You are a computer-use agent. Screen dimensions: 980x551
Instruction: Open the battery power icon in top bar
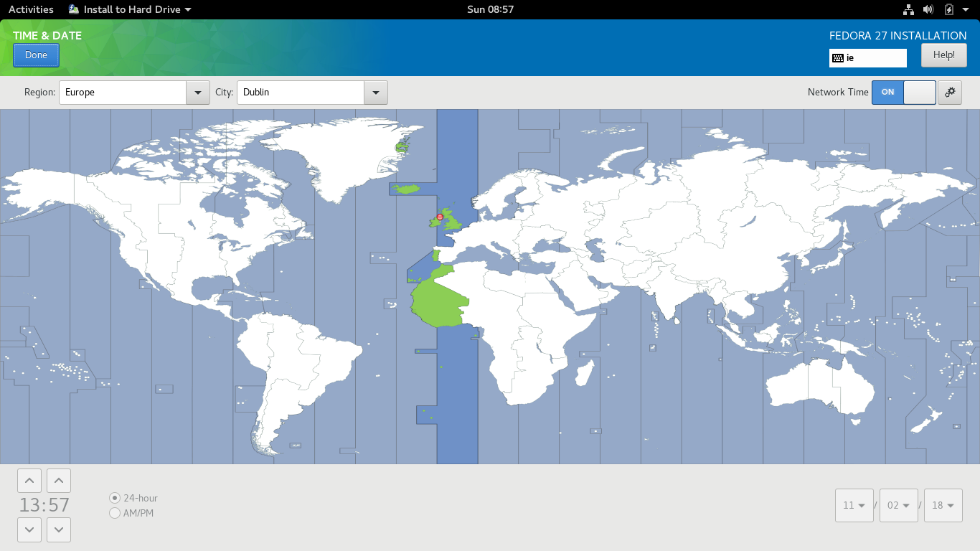949,9
